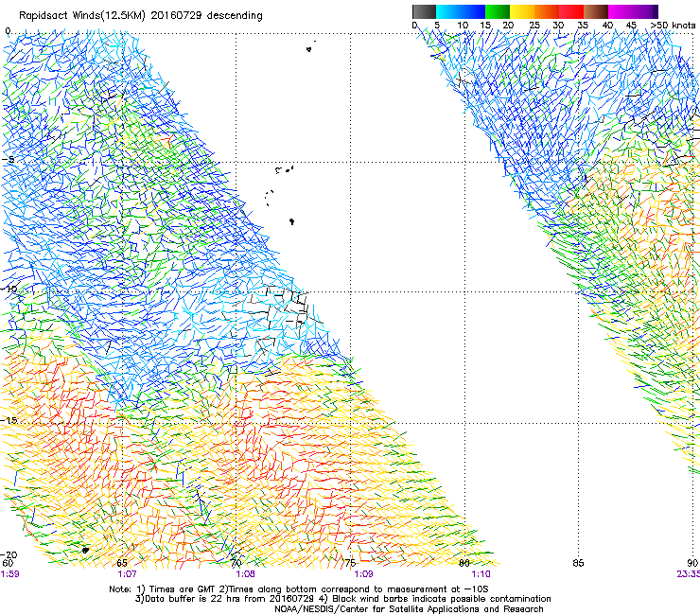Screen dimensions: 700x615
Task: Select the magenta-purple 40–50 knots legend band
Action: tap(633, 11)
